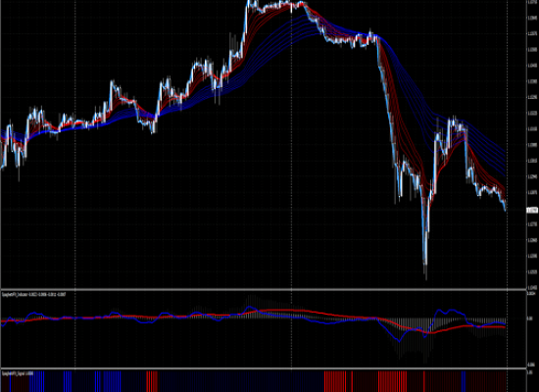This screenshot has width=539, height=392.
Task: Select the oscillator indicator label text
Action: click(x=34, y=295)
